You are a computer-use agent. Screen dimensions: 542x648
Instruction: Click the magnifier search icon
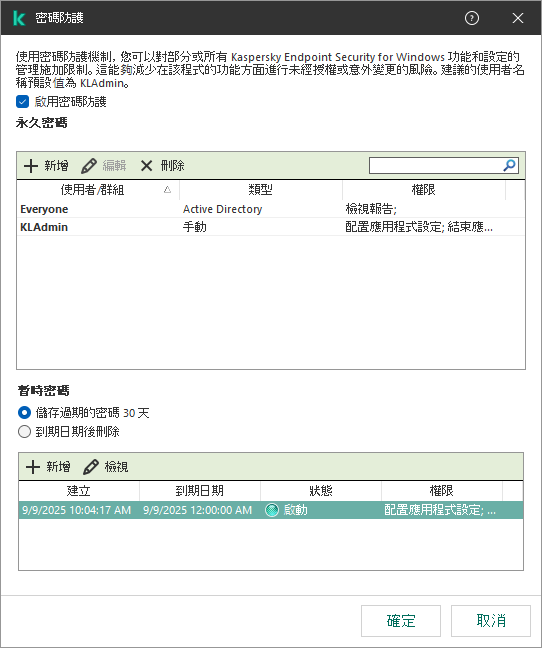coord(509,165)
